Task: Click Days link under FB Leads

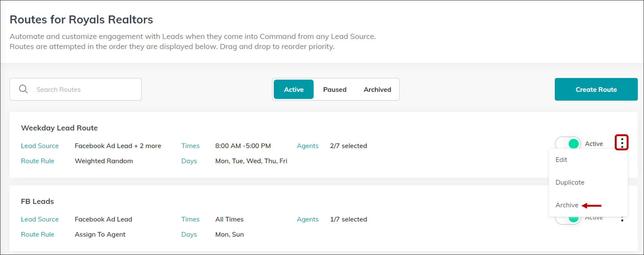Action: [189, 234]
